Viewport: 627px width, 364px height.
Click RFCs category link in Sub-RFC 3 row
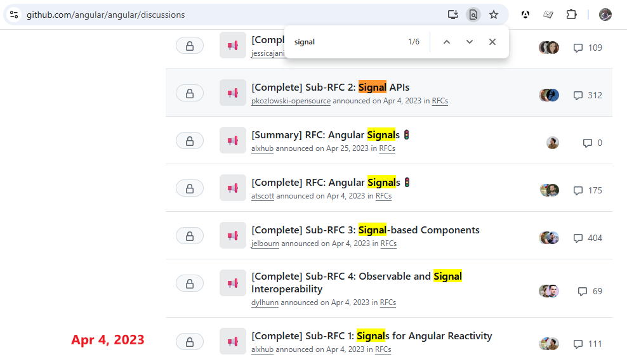click(388, 244)
